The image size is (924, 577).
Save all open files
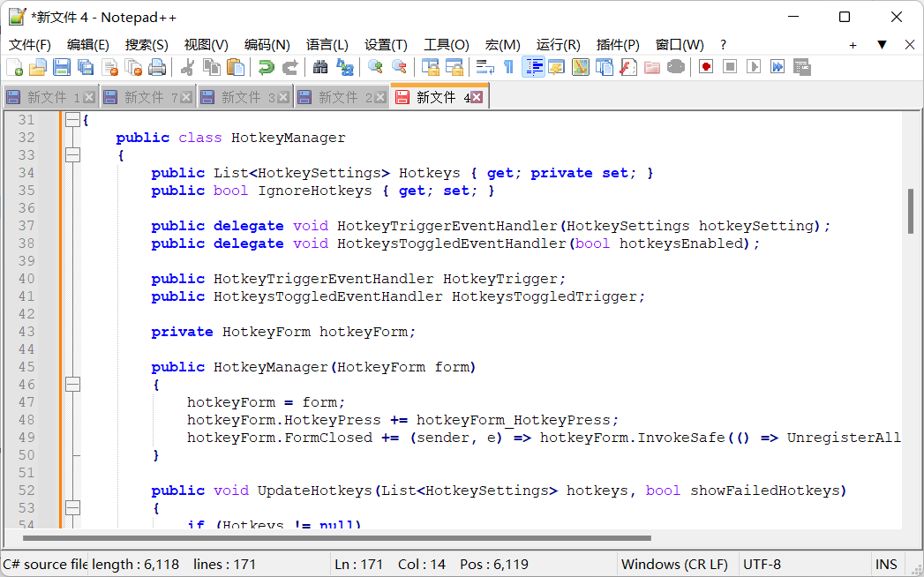click(86, 67)
